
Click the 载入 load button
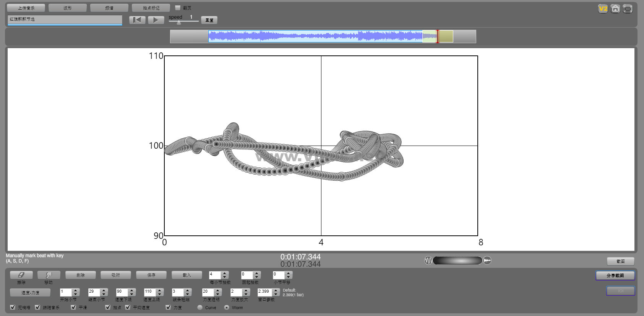pyautogui.click(x=187, y=275)
